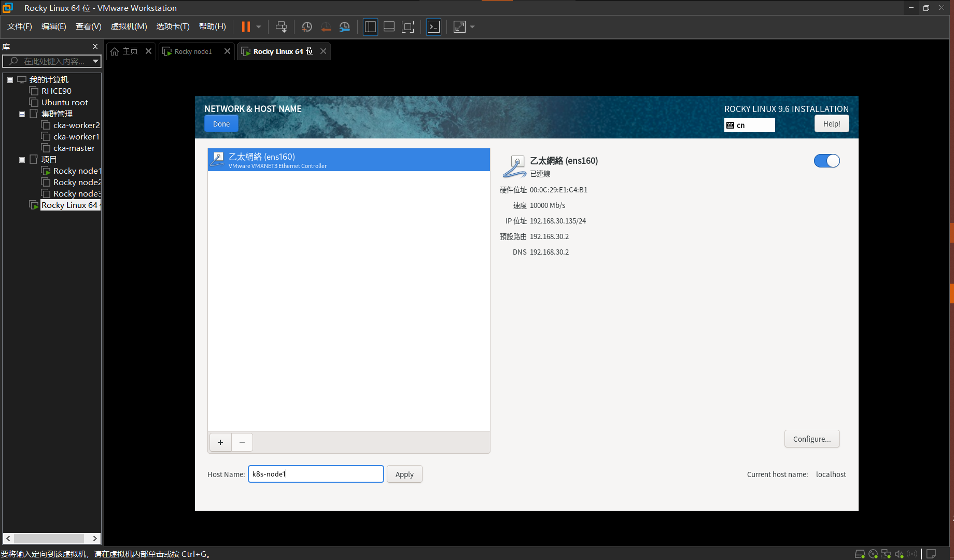Viewport: 954px width, 560px height.
Task: Open the 选项卡(T) menu
Action: tap(173, 26)
